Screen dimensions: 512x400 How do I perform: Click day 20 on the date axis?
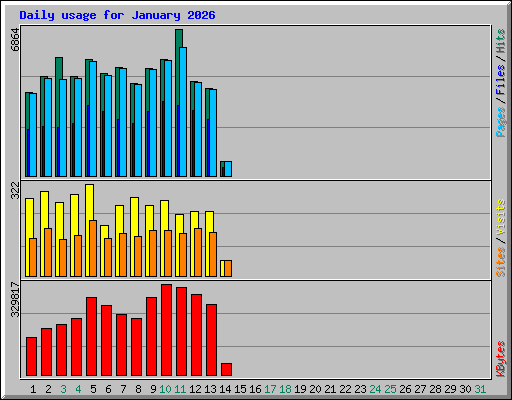click(x=315, y=389)
